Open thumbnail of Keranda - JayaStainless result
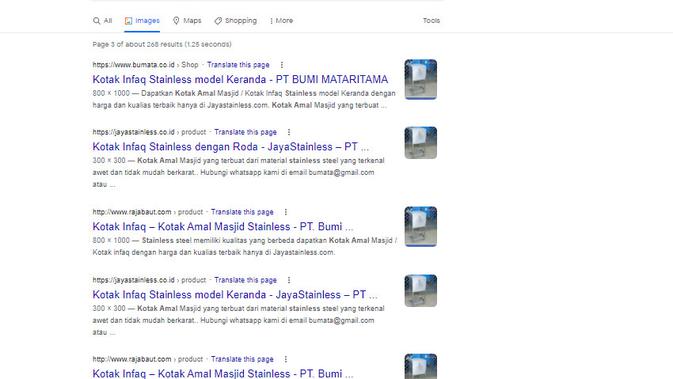673x379 pixels. point(421,291)
